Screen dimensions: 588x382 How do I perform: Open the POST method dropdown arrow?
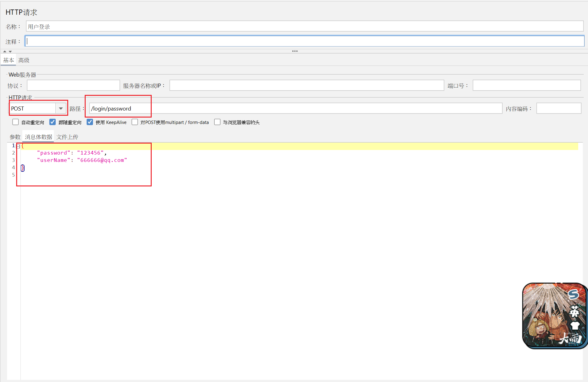pyautogui.click(x=61, y=108)
